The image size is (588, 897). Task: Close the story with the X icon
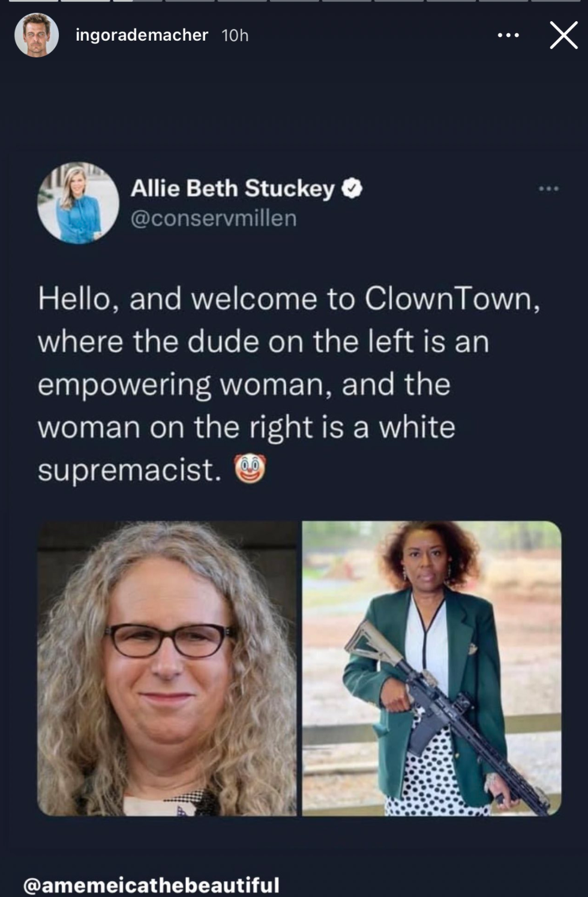[563, 35]
